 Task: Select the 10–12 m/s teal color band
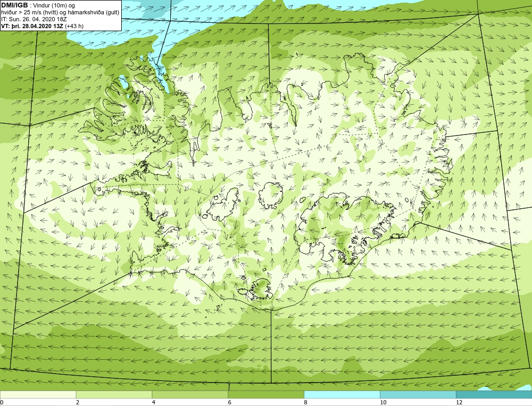(x=418, y=394)
